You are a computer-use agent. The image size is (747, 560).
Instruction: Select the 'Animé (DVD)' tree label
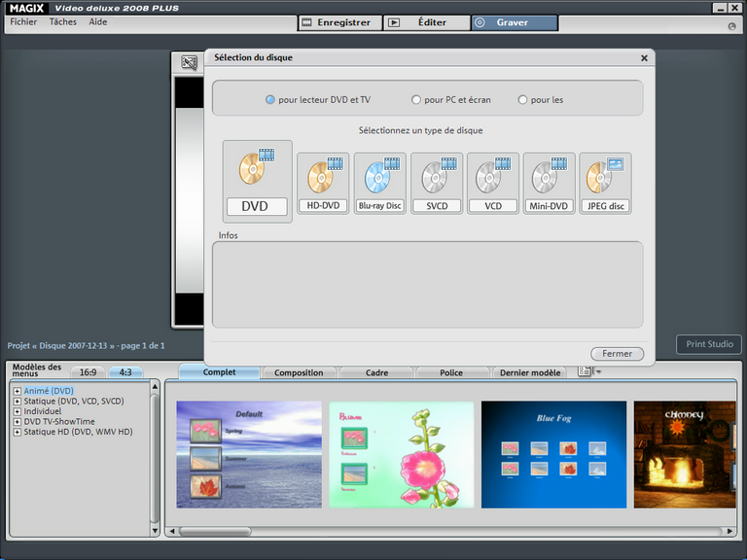coord(49,391)
